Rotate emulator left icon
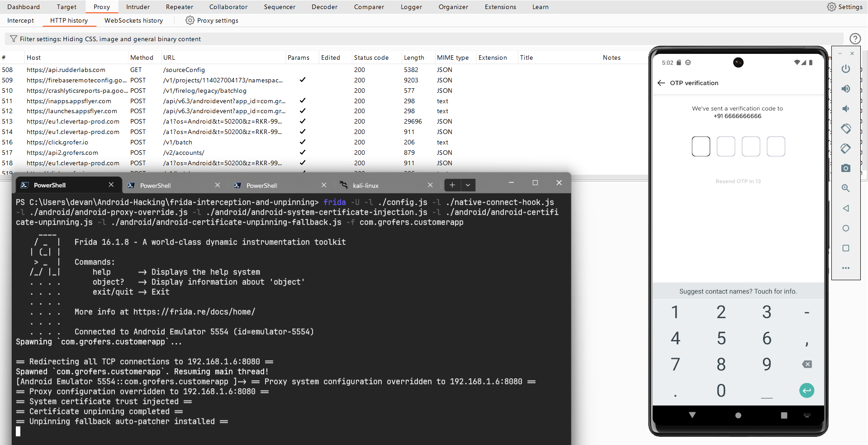This screenshot has width=868, height=445. tap(845, 129)
